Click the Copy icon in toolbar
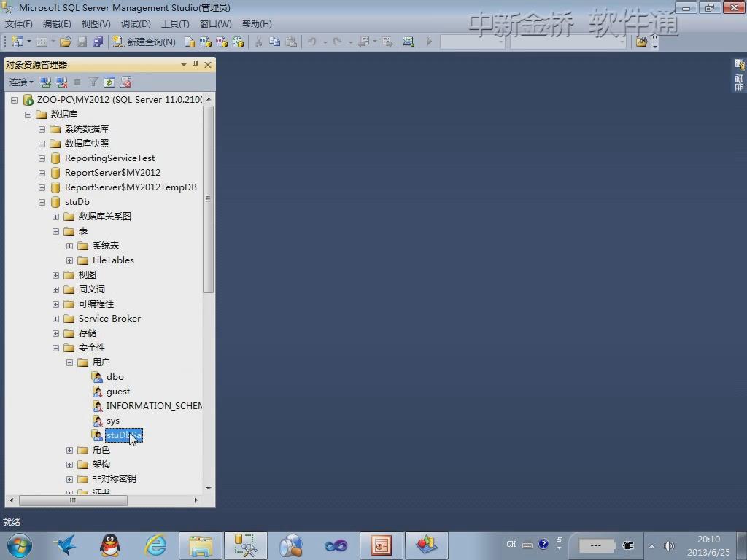Viewport: 747px width, 560px height. (x=274, y=42)
